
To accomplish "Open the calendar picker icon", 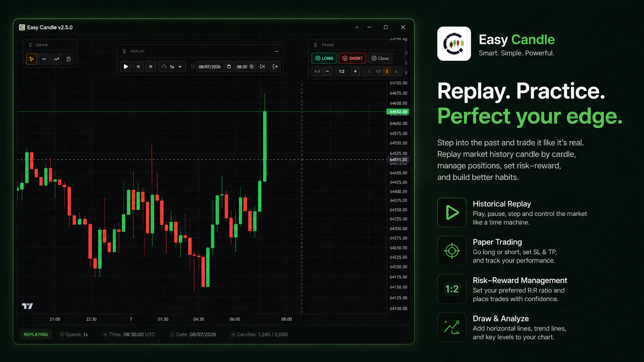I will (x=229, y=67).
